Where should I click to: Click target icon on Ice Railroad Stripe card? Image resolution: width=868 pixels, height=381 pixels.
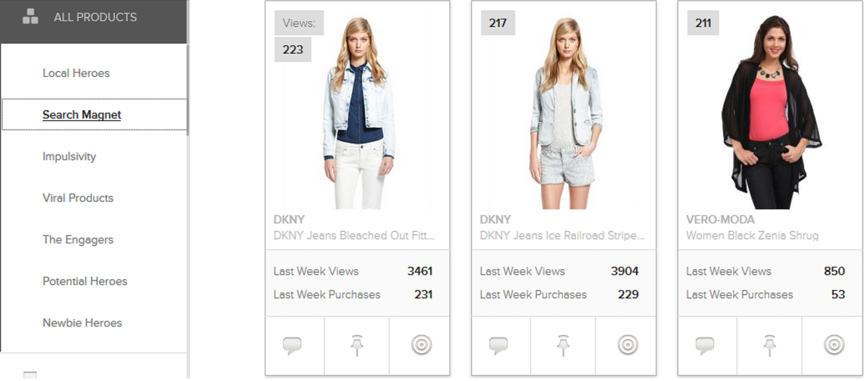pos(627,345)
